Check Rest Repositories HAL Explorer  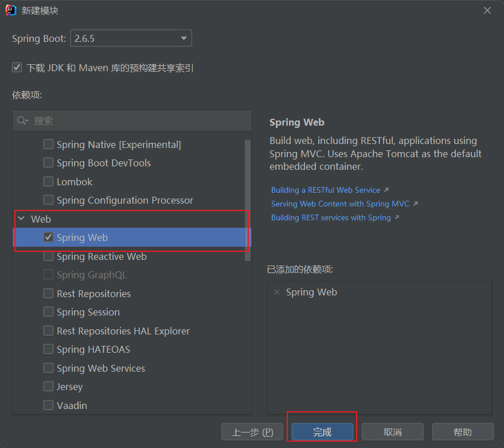tap(48, 330)
